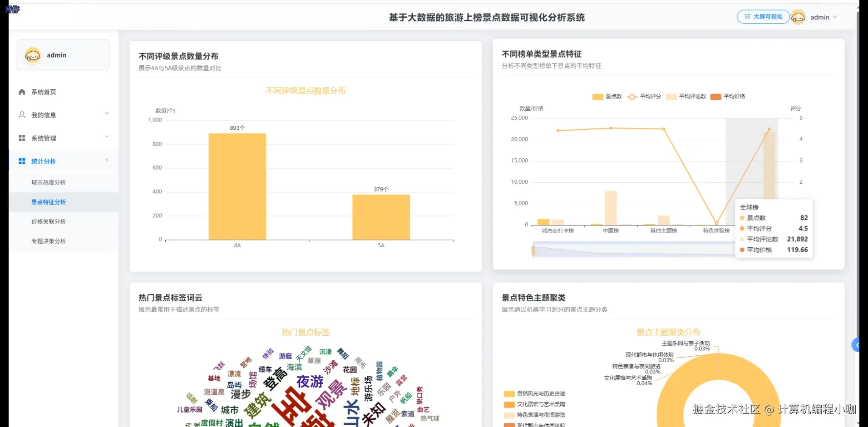Screen dimensions: 868x427
Task: Go to the 系统首页 menu item
Action: [64, 92]
